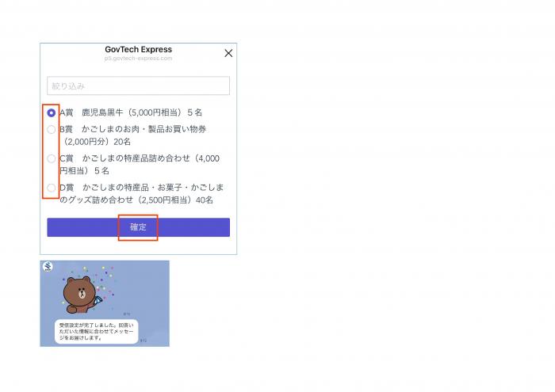Click the A賞 鹿児島黒牛（5,000円相当）label
This screenshot has height=392, width=555.
(131, 112)
